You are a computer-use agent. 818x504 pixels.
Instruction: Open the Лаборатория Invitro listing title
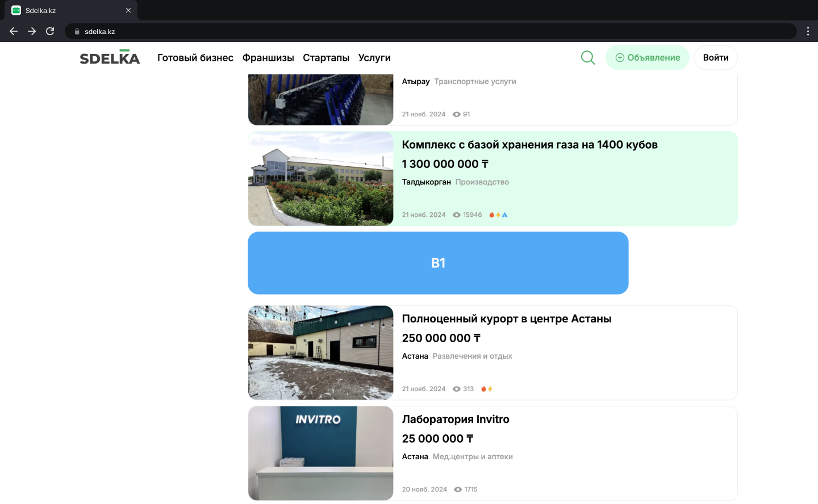[x=456, y=419]
